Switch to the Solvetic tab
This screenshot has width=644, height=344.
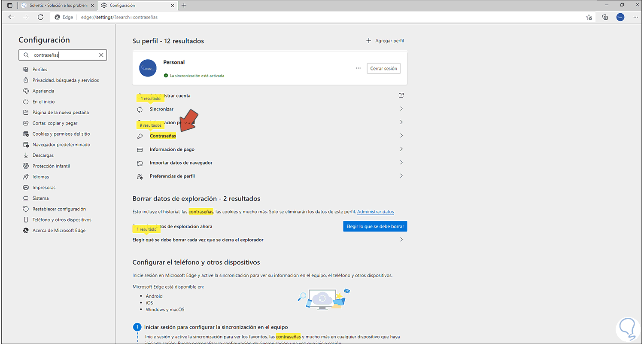(x=58, y=5)
